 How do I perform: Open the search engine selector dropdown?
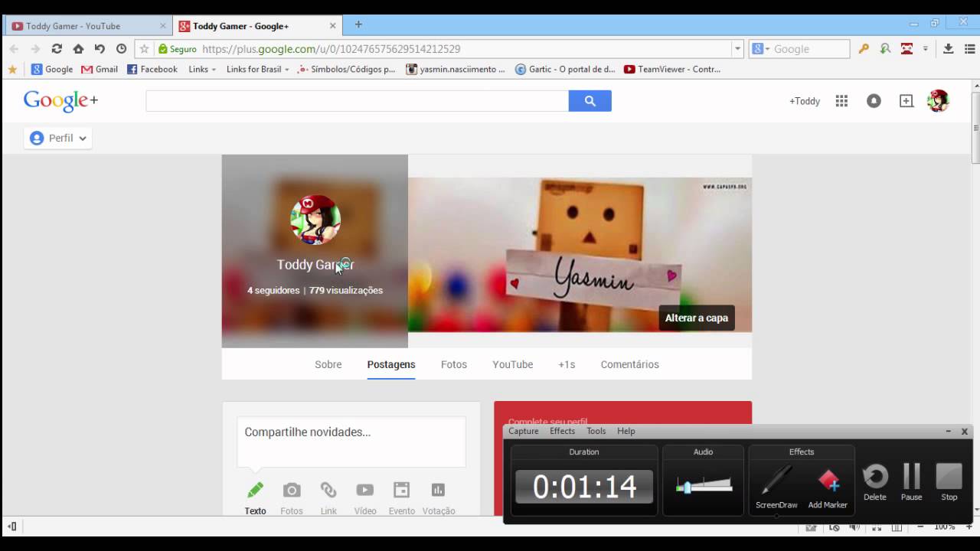click(x=761, y=48)
